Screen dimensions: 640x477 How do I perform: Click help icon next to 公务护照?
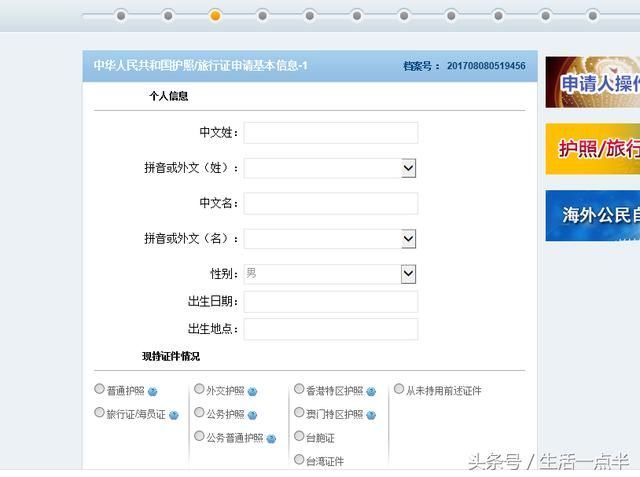[252, 415]
